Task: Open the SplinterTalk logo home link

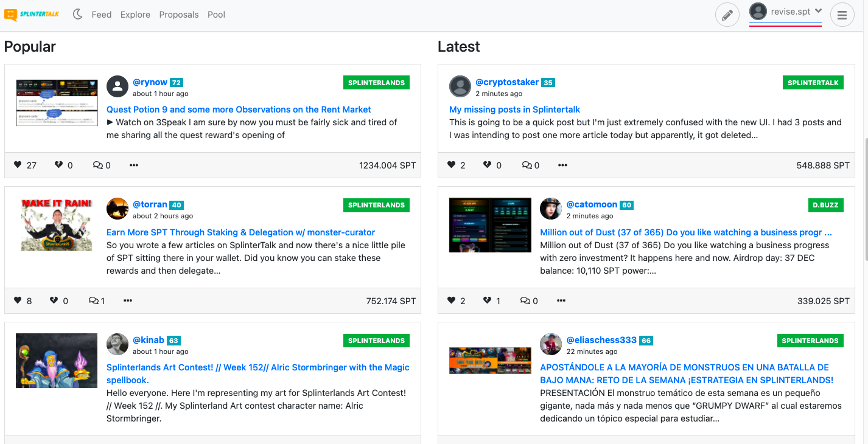Action: 32,15
